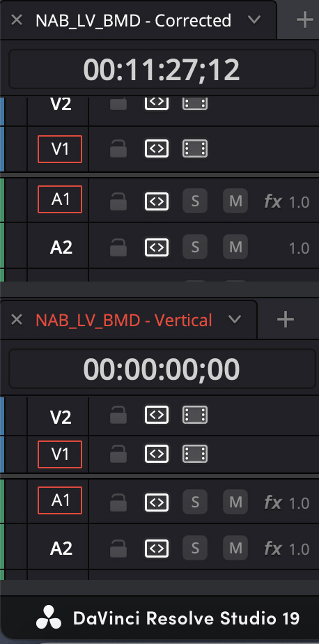The width and height of the screenshot is (319, 644).
Task: Add a new timeline tab beside Vertical
Action: pyautogui.click(x=286, y=319)
